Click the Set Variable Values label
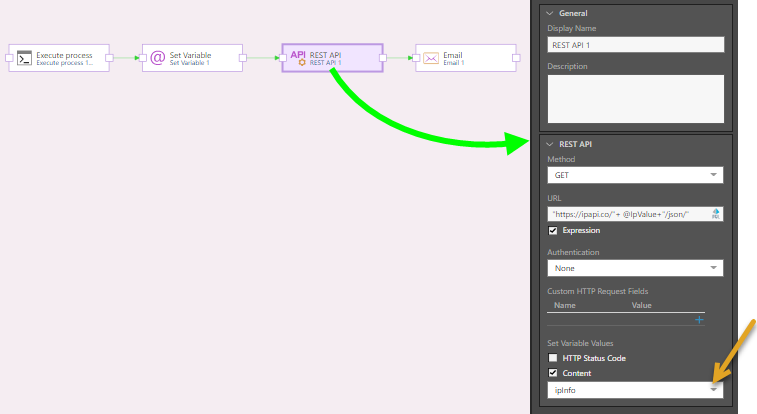The height and width of the screenshot is (414, 757). point(580,343)
